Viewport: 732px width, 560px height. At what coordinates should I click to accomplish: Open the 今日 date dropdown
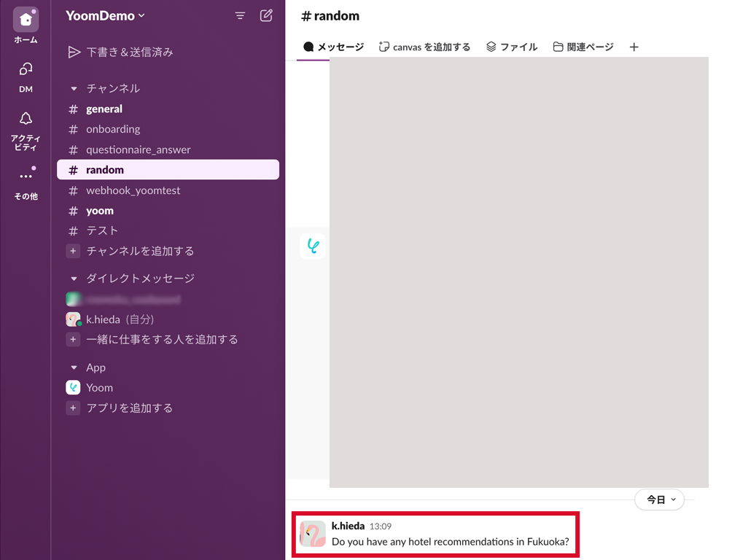tap(659, 499)
